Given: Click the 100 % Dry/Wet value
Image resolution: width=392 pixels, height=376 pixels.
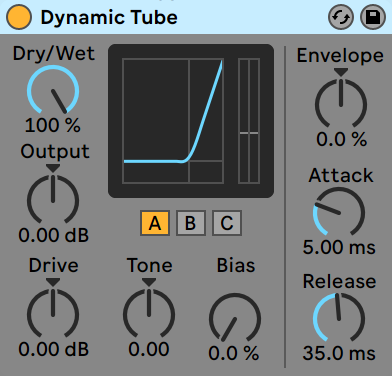Looking at the screenshot, I should pyautogui.click(x=53, y=125).
